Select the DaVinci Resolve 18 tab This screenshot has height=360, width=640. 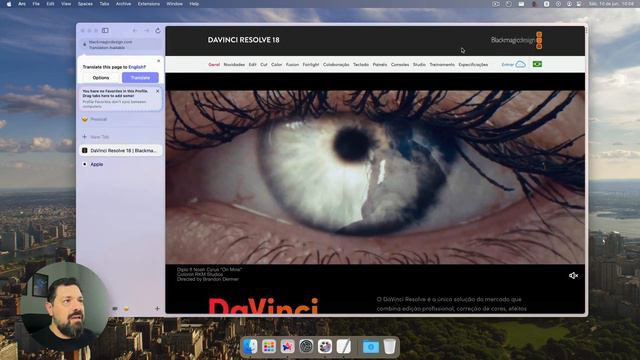point(120,151)
